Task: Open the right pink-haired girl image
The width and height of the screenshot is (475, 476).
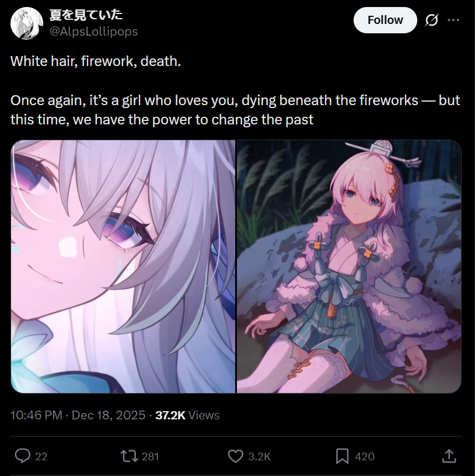Action: click(349, 266)
